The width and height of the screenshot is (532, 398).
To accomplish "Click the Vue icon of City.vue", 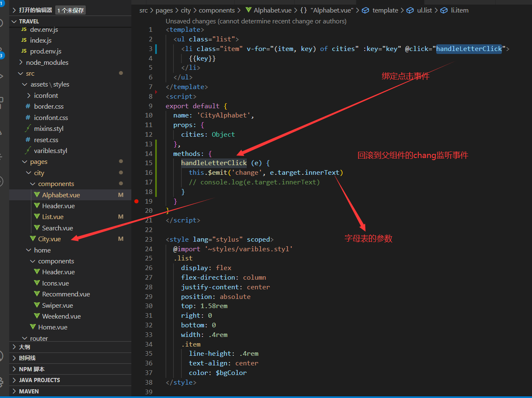I will click(x=33, y=239).
